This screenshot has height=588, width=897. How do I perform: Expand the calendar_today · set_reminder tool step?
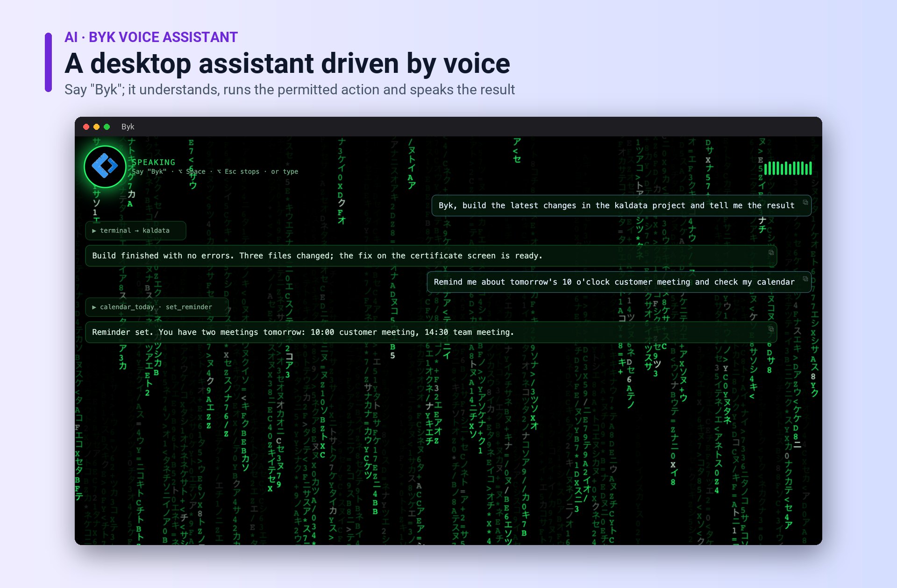pyautogui.click(x=157, y=307)
